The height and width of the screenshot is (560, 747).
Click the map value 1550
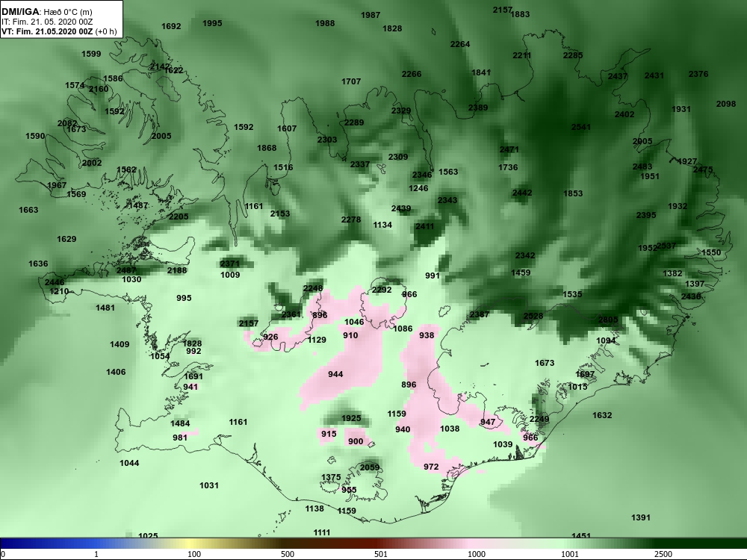[711, 252]
